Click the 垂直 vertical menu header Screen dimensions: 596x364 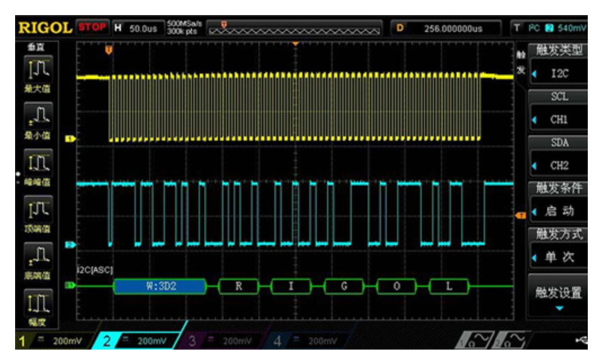click(x=36, y=47)
